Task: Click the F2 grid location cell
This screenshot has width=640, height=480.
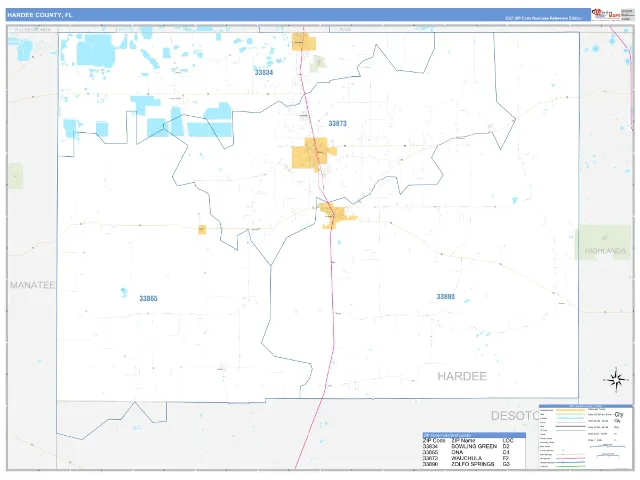Action: click(x=506, y=458)
